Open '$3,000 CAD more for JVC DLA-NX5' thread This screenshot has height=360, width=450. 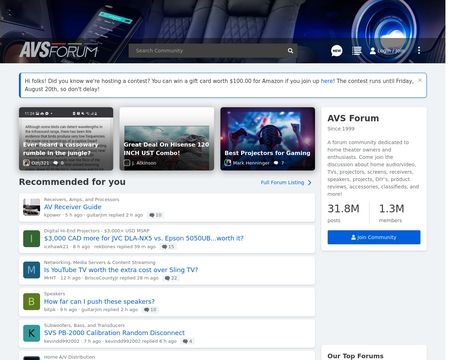coord(144,238)
